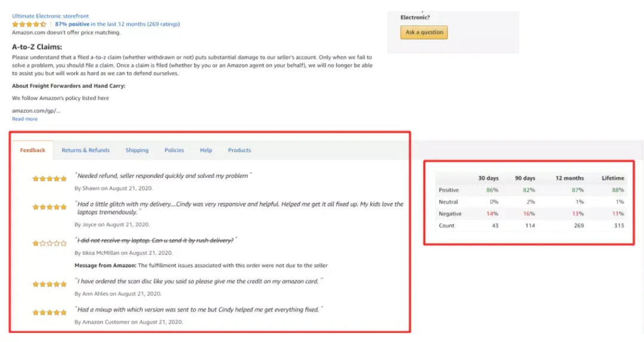Image resolution: width=644 pixels, height=342 pixels.
Task: Select the Products tab
Action: (x=240, y=150)
